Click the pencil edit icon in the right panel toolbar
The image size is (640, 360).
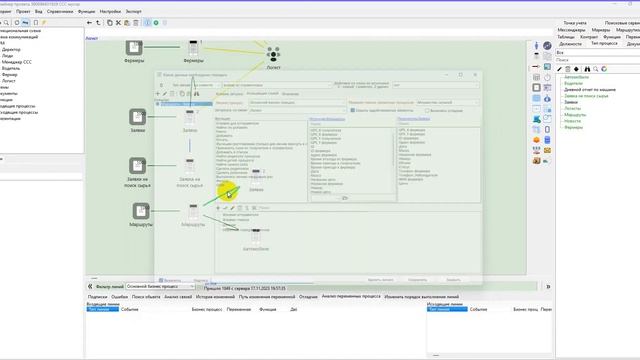click(x=560, y=69)
